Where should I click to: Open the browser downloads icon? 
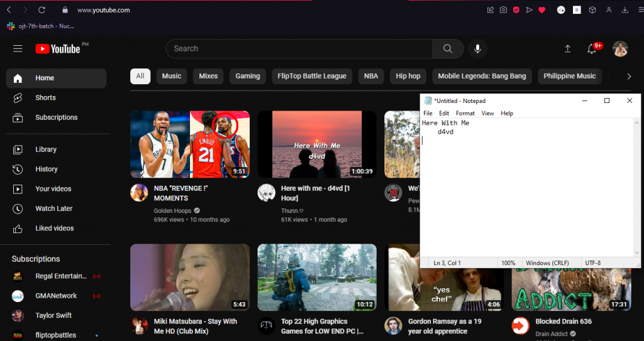click(x=625, y=10)
